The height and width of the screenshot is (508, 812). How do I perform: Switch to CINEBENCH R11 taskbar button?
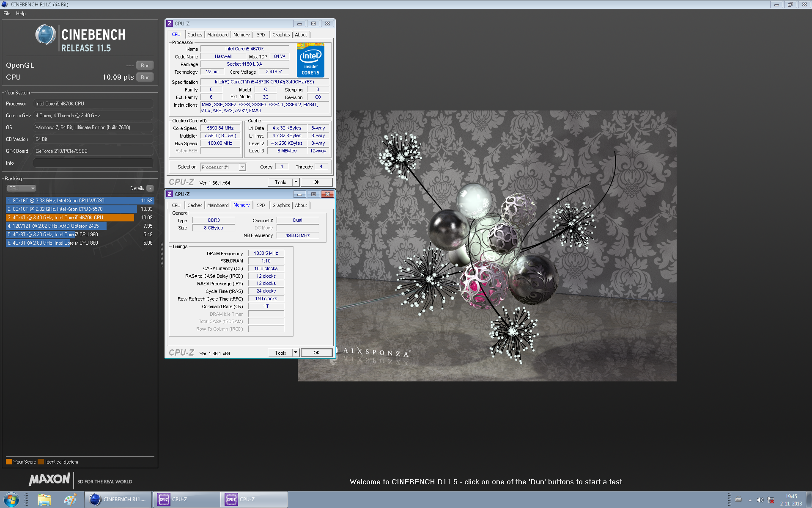(118, 500)
